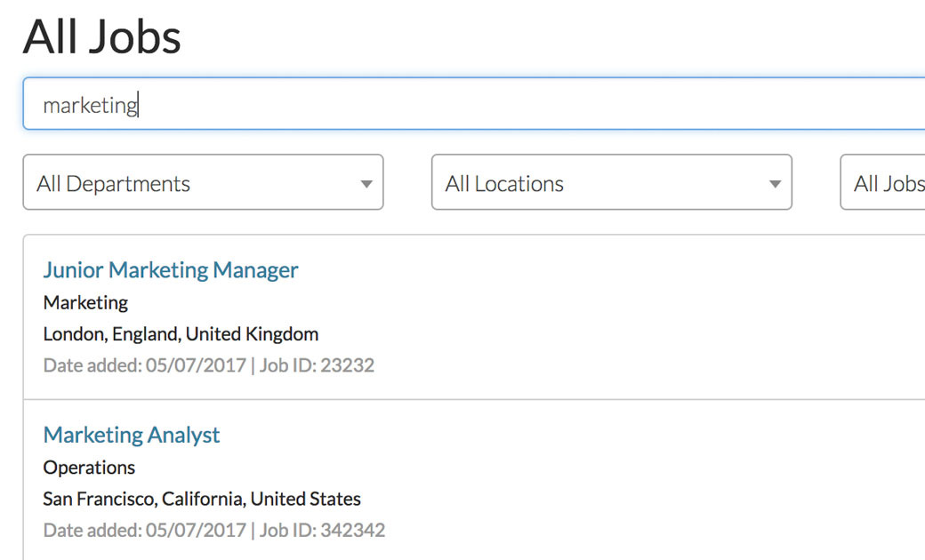Click the Job ID 342342 date line
Viewport: 925px width, 560px height.
coord(213,531)
